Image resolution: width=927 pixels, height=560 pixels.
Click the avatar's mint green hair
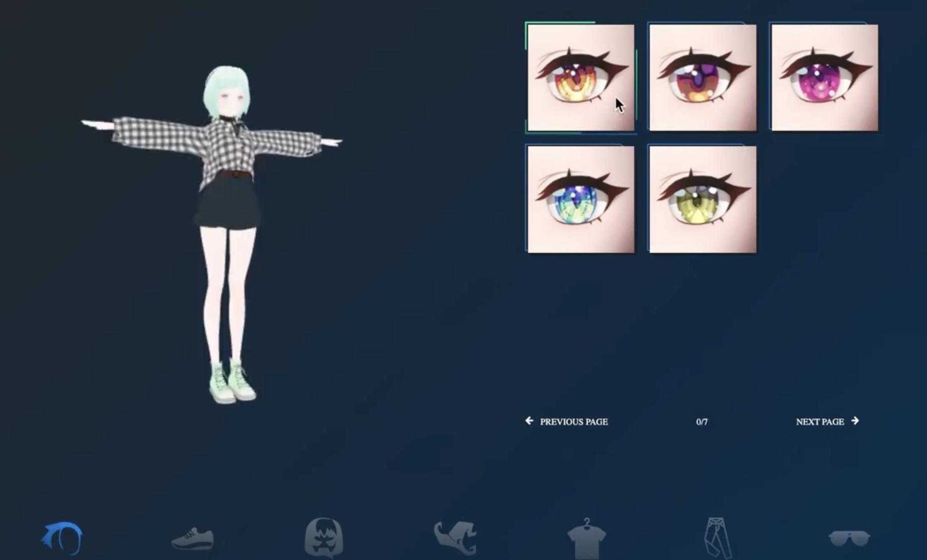tap(226, 83)
